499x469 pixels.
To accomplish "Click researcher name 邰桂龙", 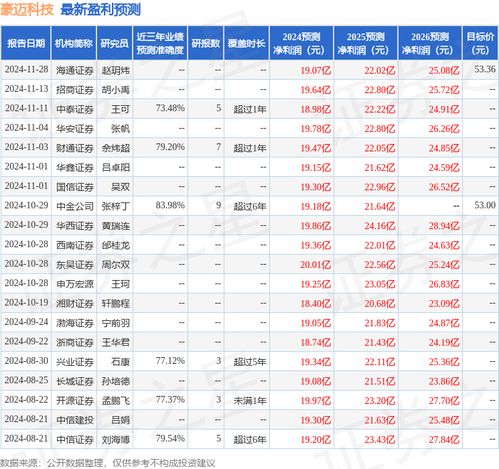I will click(x=115, y=245).
